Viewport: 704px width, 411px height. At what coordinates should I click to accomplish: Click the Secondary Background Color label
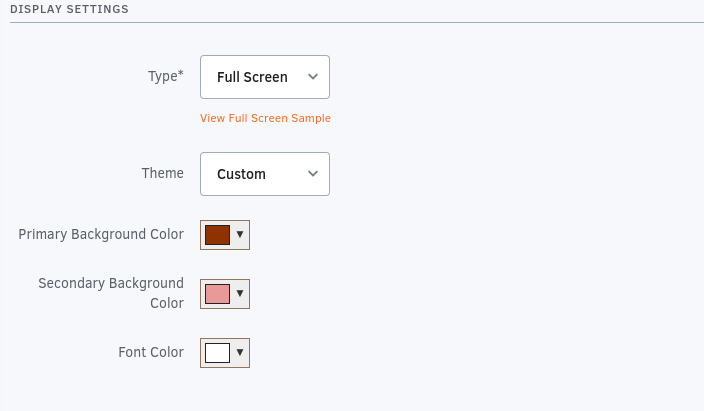coord(111,293)
